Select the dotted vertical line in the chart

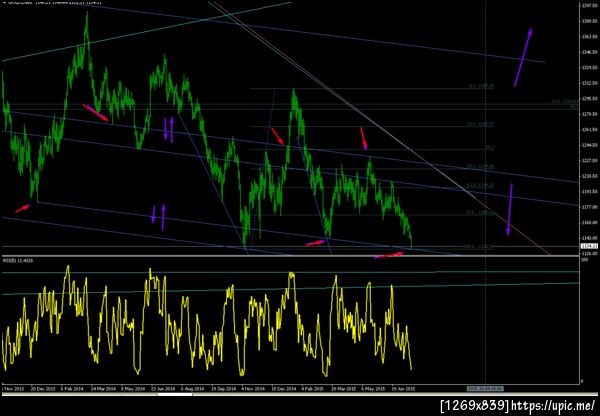[486, 191]
